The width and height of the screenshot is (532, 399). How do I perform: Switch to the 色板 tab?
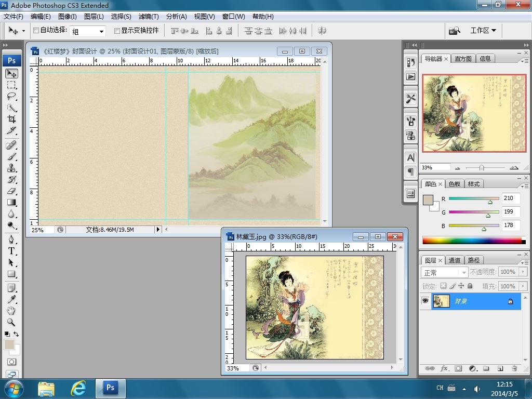click(454, 184)
